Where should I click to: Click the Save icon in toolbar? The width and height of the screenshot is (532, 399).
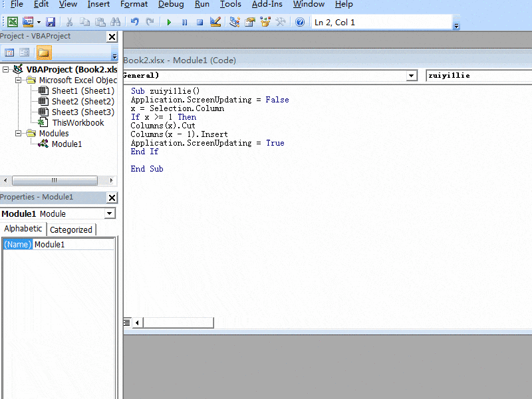tap(51, 22)
